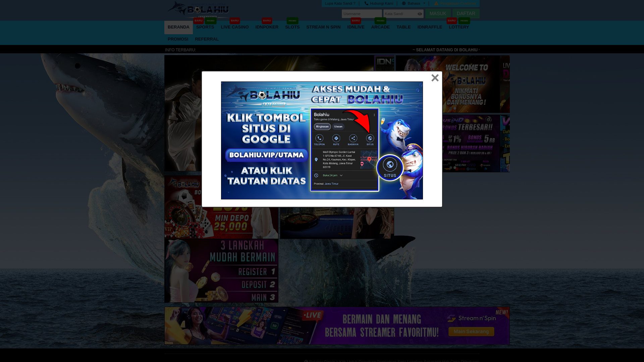Open the ARCADE menu item

pos(380,27)
